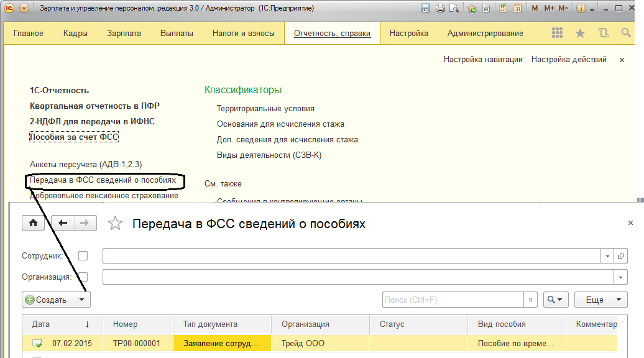This screenshot has height=358, width=644.
Task: Click the Сотрудник input field
Action: (x=352, y=256)
